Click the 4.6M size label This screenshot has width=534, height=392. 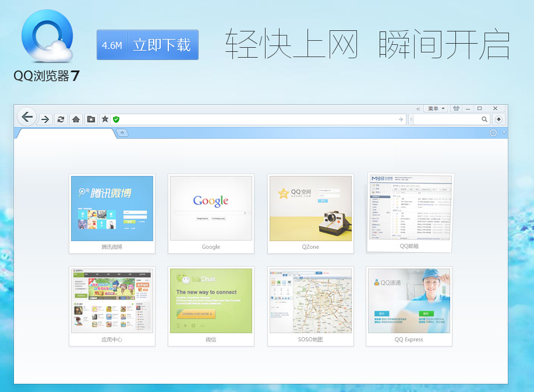coord(112,45)
